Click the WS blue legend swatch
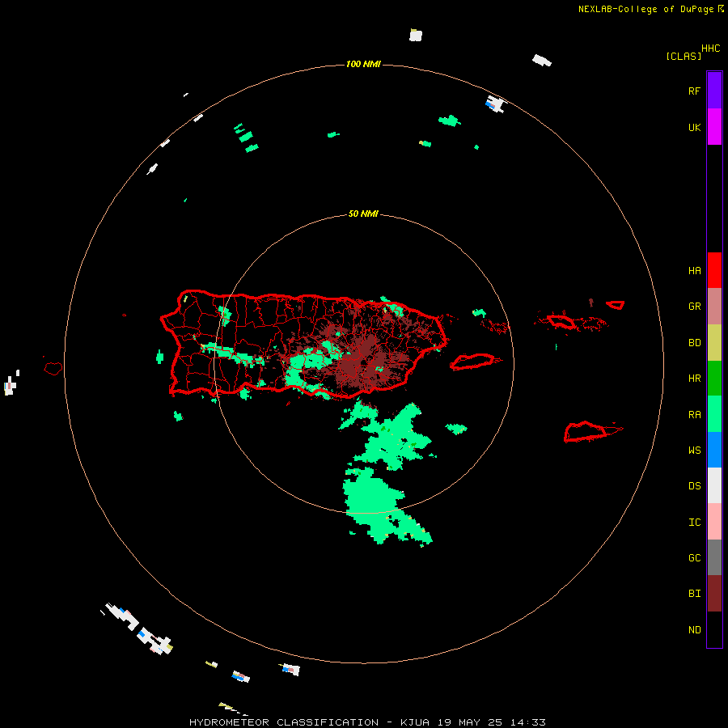The height and width of the screenshot is (728, 728). pyautogui.click(x=714, y=450)
